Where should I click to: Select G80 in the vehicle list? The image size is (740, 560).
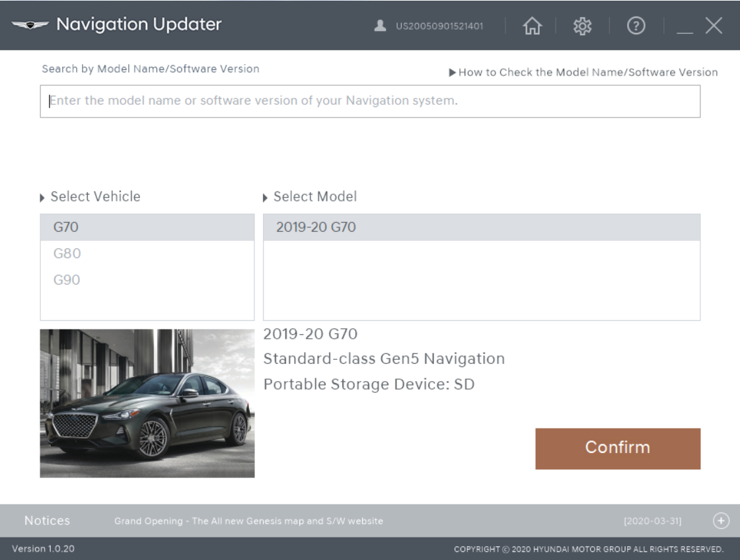[x=147, y=254]
